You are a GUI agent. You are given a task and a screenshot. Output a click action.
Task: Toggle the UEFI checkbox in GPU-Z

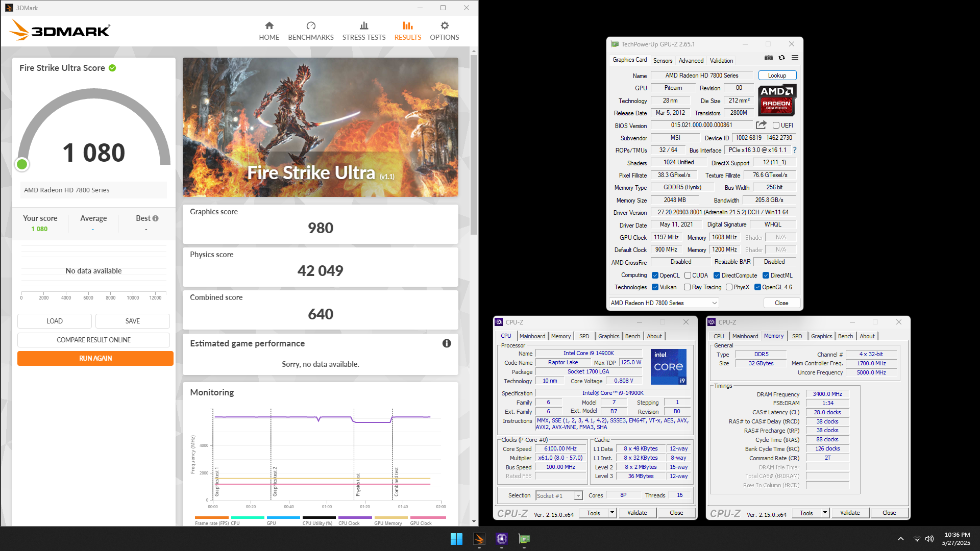point(776,126)
